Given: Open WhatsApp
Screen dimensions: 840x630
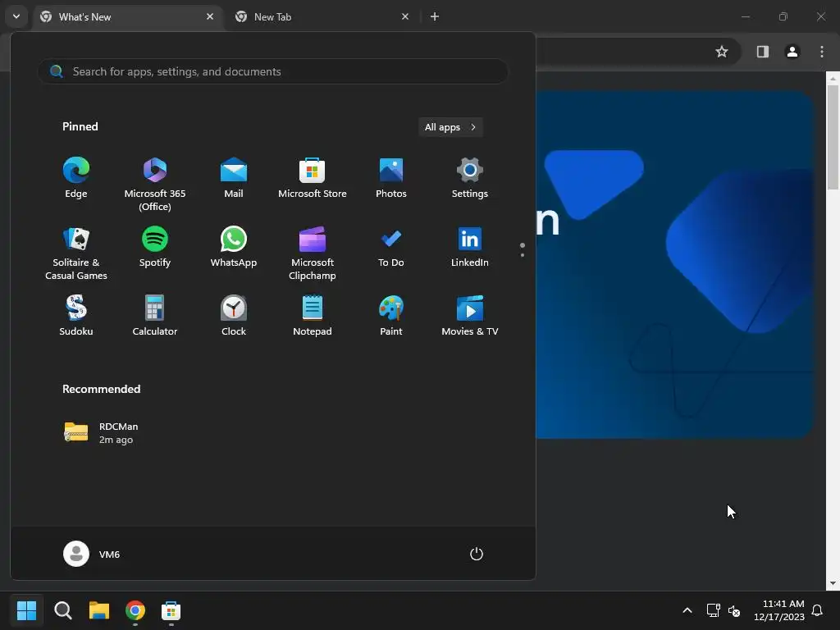Looking at the screenshot, I should [234, 247].
